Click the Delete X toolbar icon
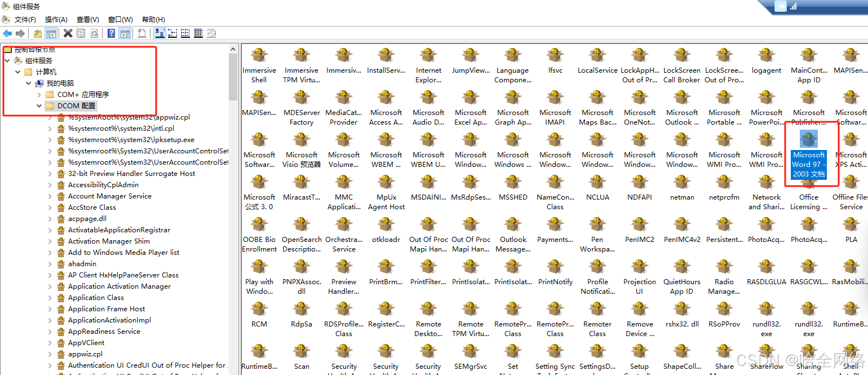This screenshot has height=375, width=868. pos(68,33)
